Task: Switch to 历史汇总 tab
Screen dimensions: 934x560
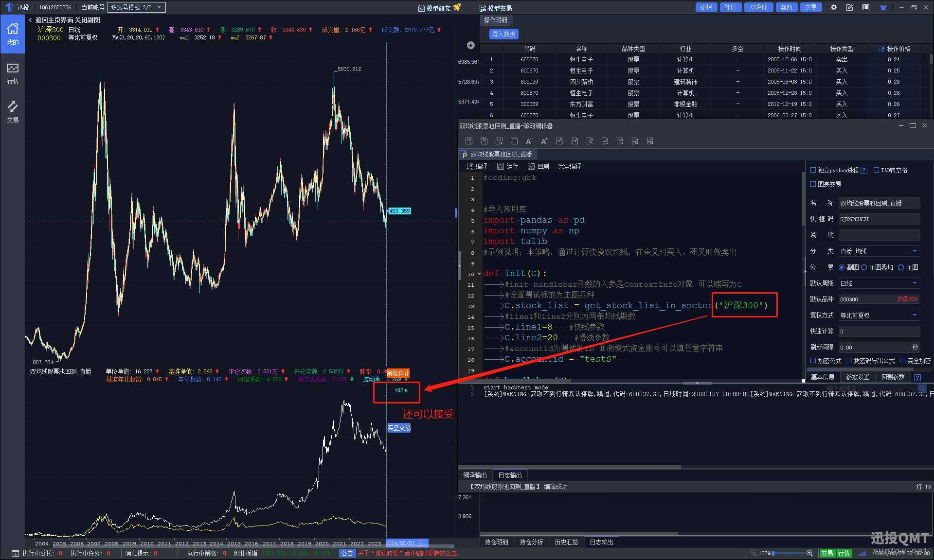Action: (567, 542)
